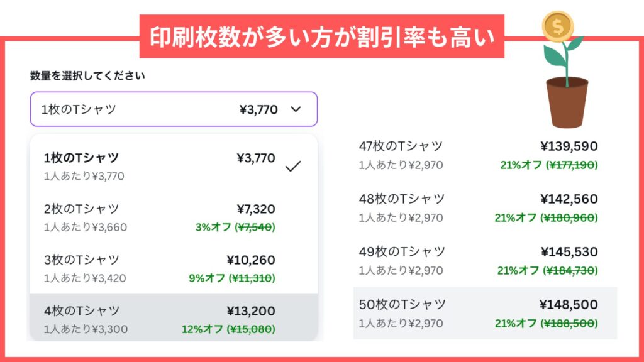The height and width of the screenshot is (362, 644).
Task: Select the highlighted 4枚のTシャツ option
Action: click(x=174, y=317)
